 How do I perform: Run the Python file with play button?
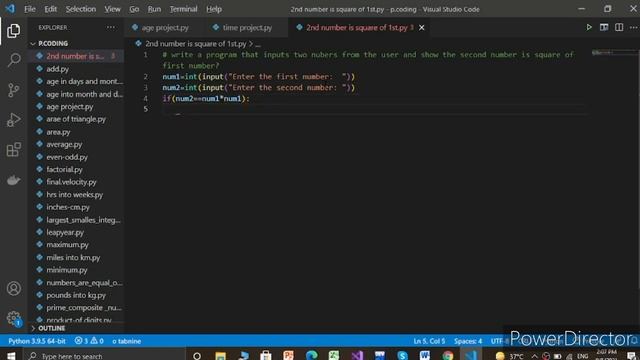click(x=589, y=27)
